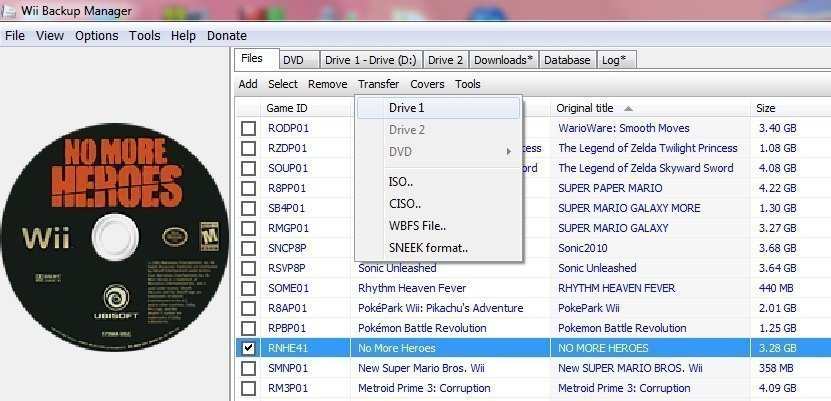Switch to the Downloads* tab
831x401 pixels.
click(503, 60)
